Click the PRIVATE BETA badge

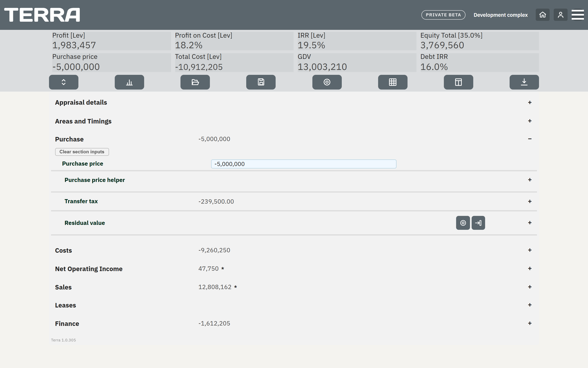pos(443,15)
